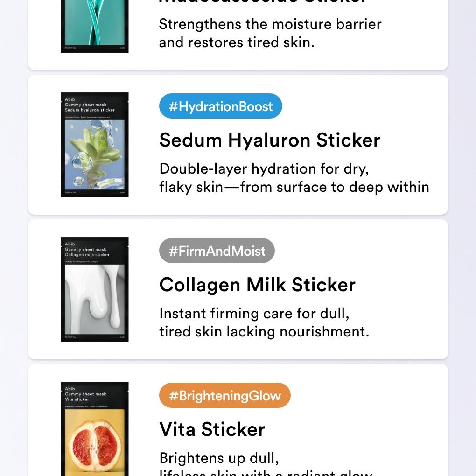Click 'Instant firming care for dull' description
The image size is (476, 476).
(x=254, y=314)
